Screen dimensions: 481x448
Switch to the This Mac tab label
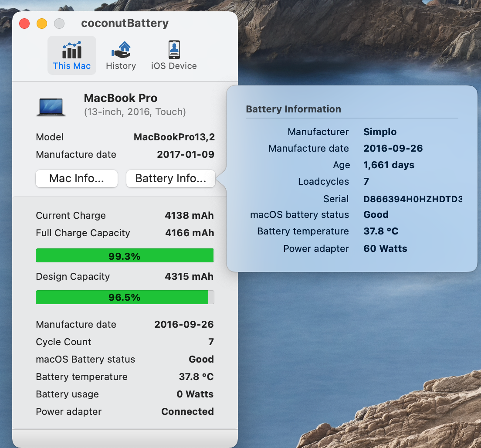click(x=72, y=66)
